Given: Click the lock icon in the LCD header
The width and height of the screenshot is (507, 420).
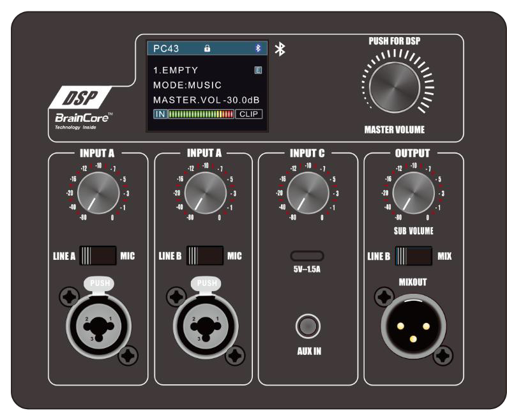Looking at the screenshot, I should click(207, 48).
